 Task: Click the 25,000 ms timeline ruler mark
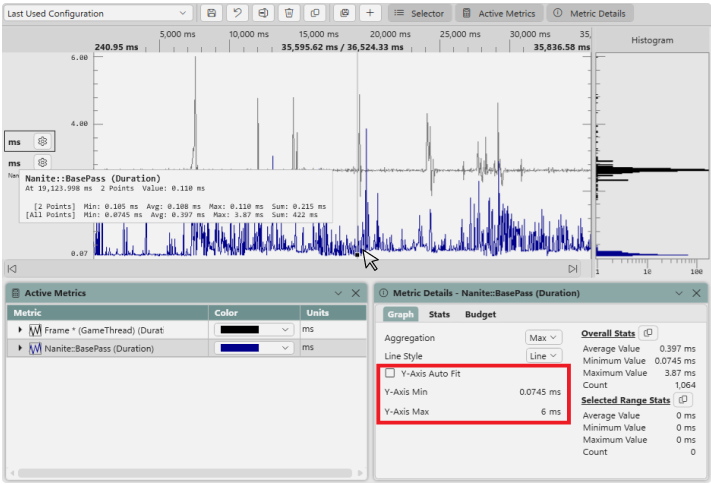(460, 34)
